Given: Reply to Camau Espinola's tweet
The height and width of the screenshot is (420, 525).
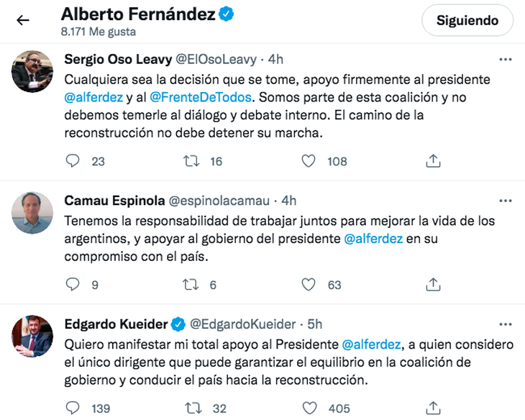Looking at the screenshot, I should (73, 284).
